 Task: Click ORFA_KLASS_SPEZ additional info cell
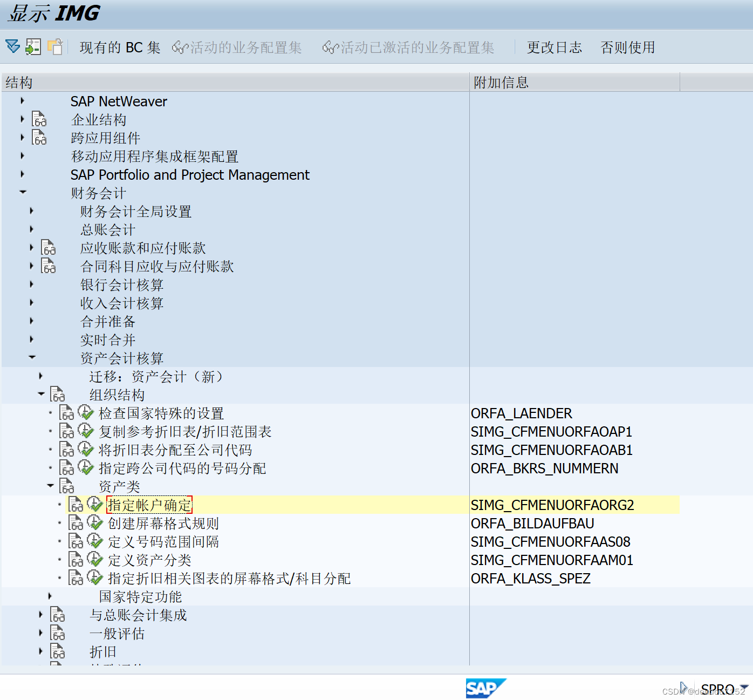(x=531, y=579)
